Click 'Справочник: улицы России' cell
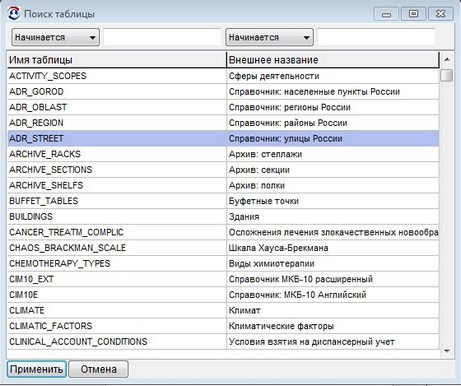The height and width of the screenshot is (386, 461). (x=333, y=138)
